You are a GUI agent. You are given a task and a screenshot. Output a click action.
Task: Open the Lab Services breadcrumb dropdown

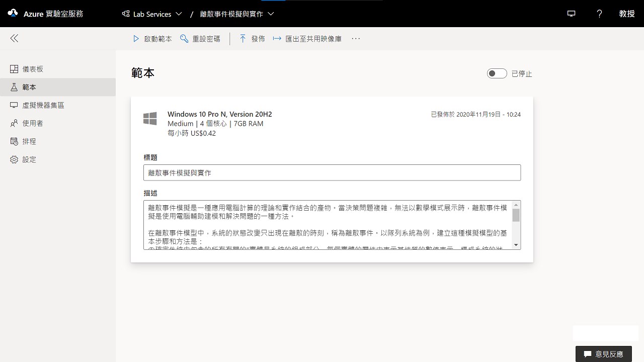[x=152, y=14]
